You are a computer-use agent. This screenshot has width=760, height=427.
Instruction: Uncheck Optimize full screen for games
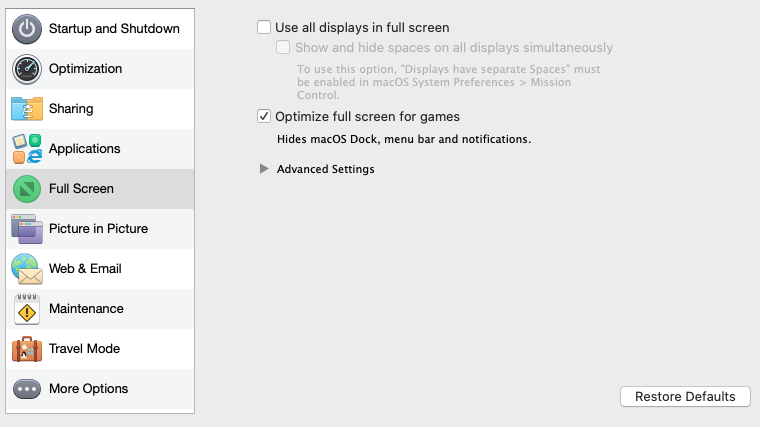click(264, 117)
